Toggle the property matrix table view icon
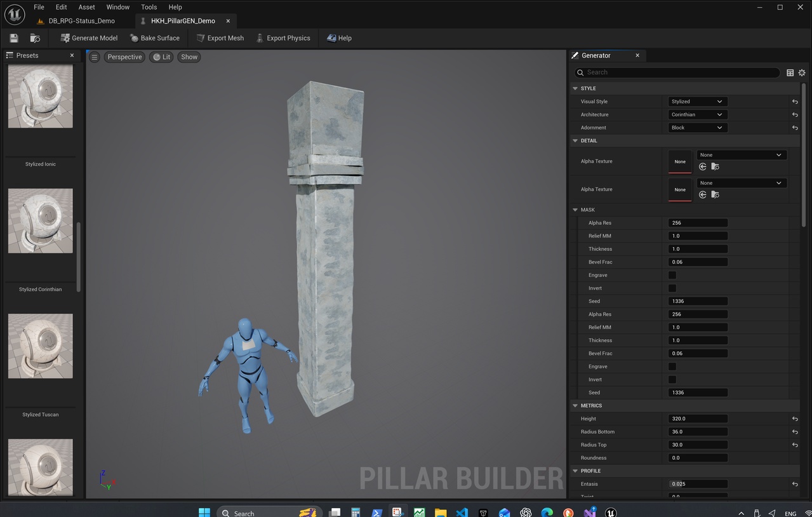This screenshot has width=812, height=517. point(790,73)
